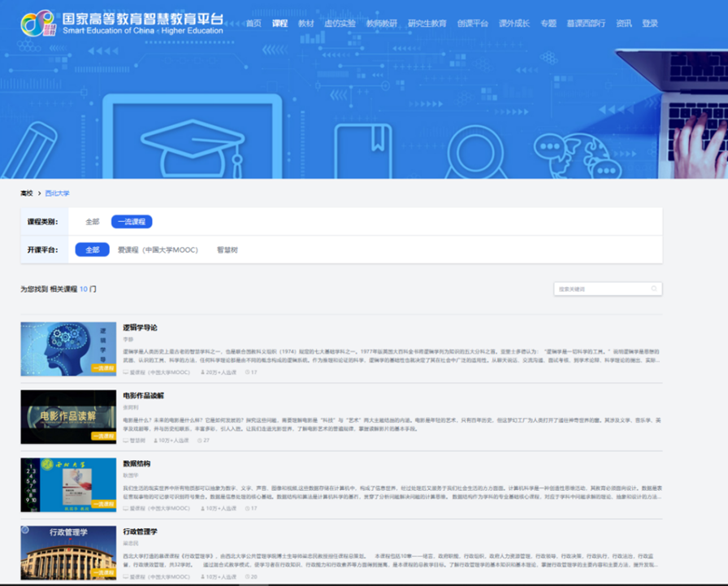The image size is (728, 586).
Task: Select 全部 under 开课平台 filter
Action: [x=92, y=250]
